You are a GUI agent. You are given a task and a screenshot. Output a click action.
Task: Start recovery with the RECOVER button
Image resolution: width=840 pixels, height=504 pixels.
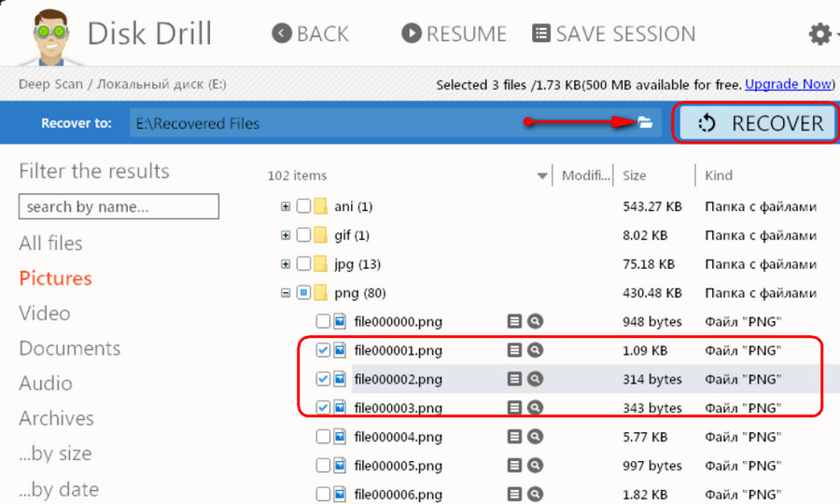click(756, 123)
